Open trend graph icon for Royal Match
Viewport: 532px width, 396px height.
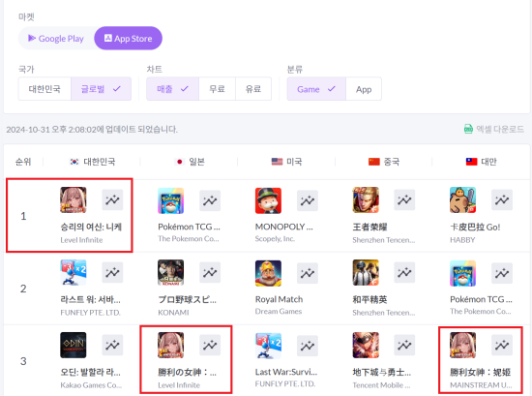pos(308,273)
